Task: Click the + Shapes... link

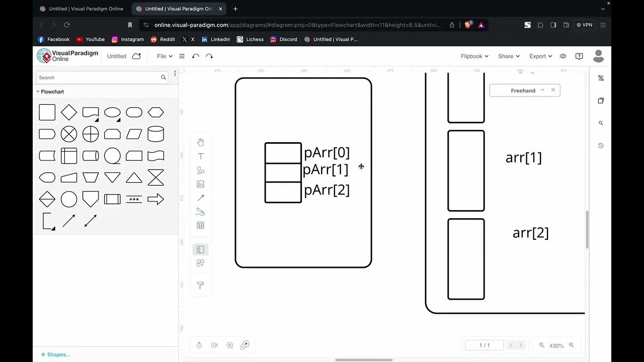Action: (55, 354)
